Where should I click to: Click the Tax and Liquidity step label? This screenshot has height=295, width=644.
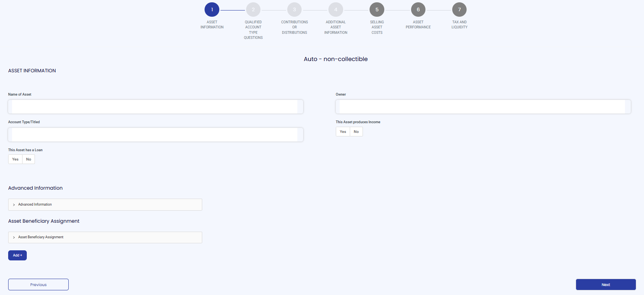[x=459, y=24]
